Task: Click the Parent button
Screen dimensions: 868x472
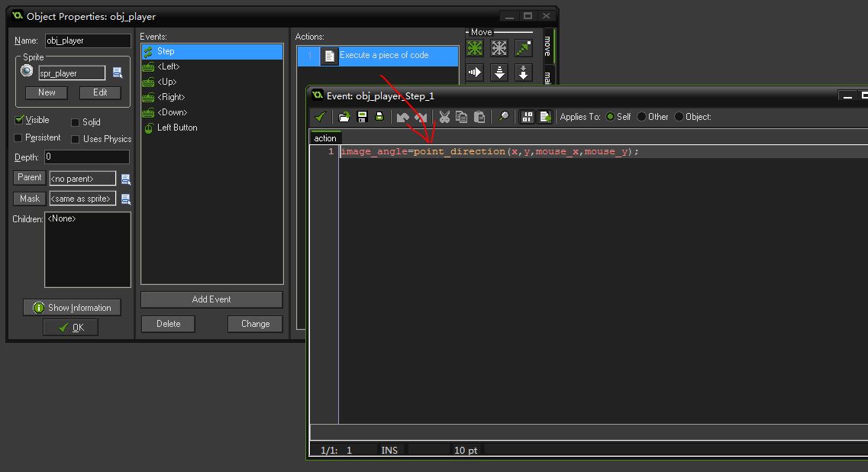Action: tap(29, 177)
